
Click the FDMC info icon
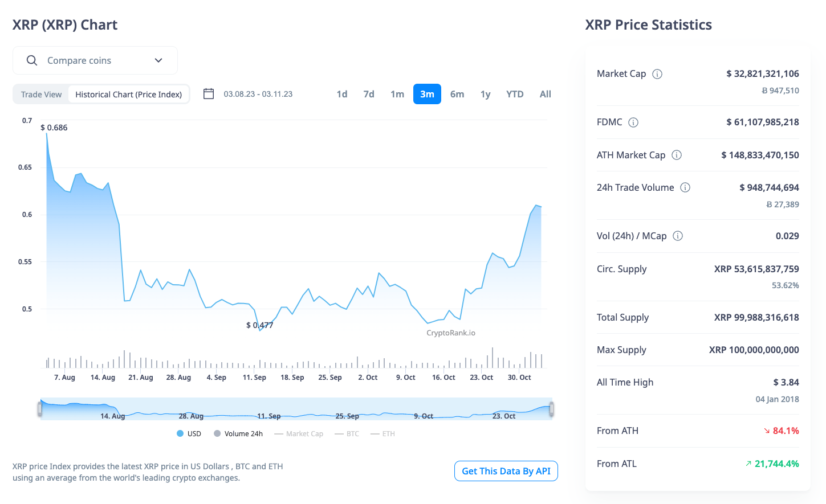point(633,122)
